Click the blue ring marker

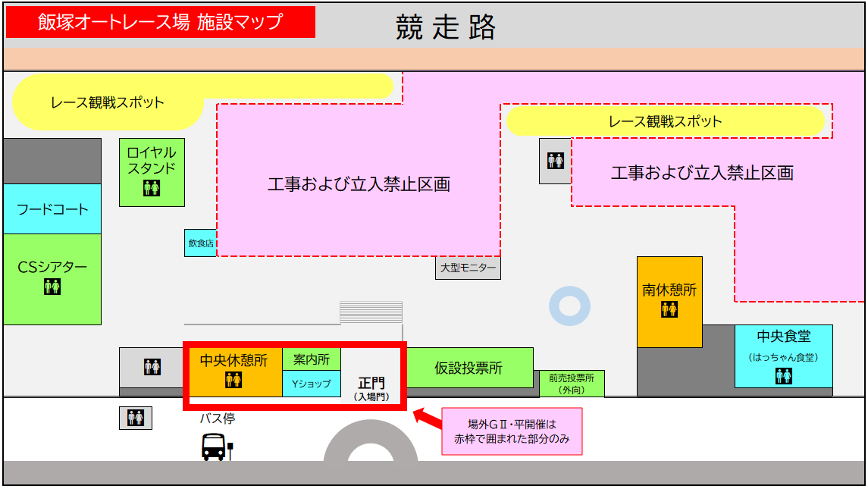(x=569, y=306)
